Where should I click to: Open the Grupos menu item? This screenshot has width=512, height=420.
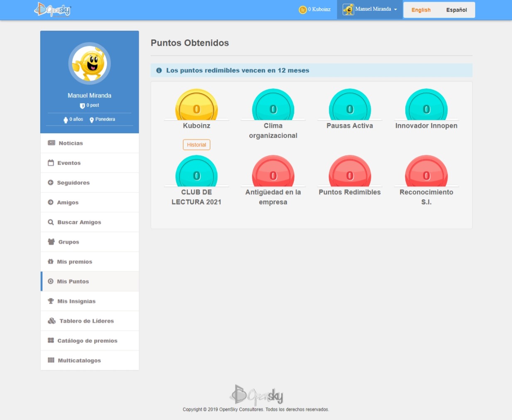click(90, 242)
